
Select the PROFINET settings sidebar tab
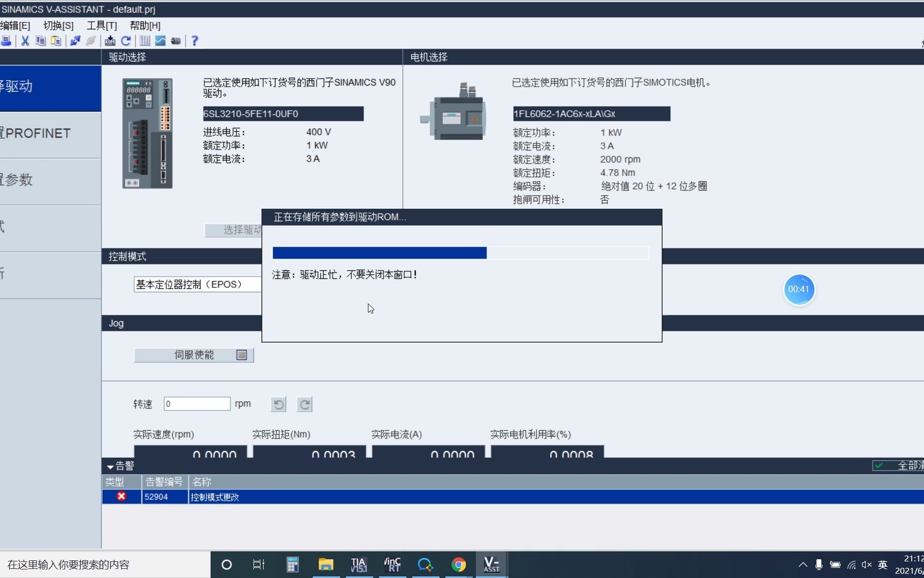click(x=50, y=134)
